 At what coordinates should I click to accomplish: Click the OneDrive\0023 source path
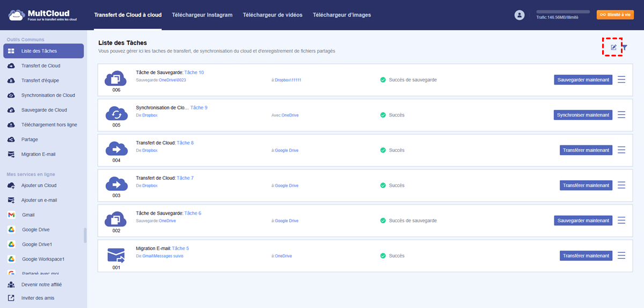tap(172, 80)
